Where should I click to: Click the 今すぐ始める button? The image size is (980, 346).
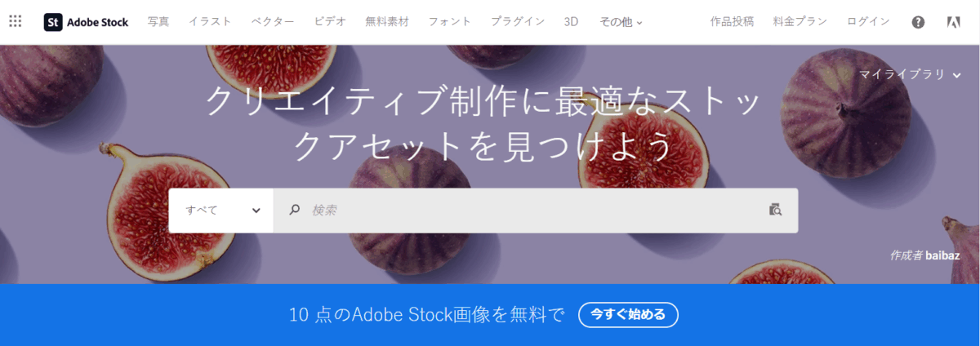[628, 314]
